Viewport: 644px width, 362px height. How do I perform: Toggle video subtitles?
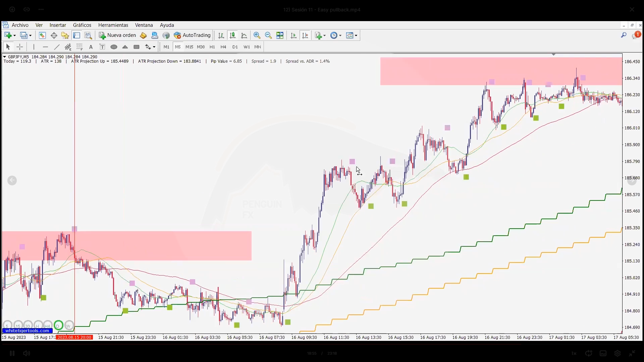(x=603, y=353)
